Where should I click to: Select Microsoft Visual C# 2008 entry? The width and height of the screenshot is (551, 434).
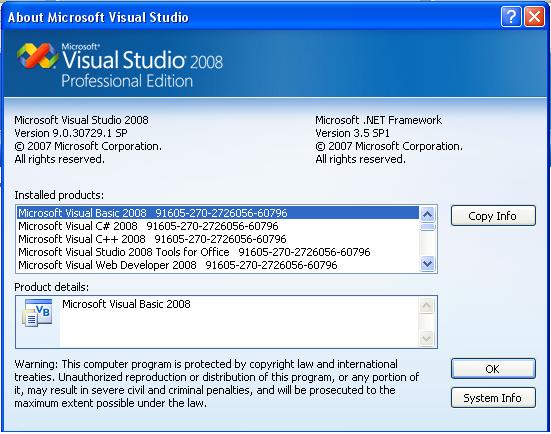point(218,226)
